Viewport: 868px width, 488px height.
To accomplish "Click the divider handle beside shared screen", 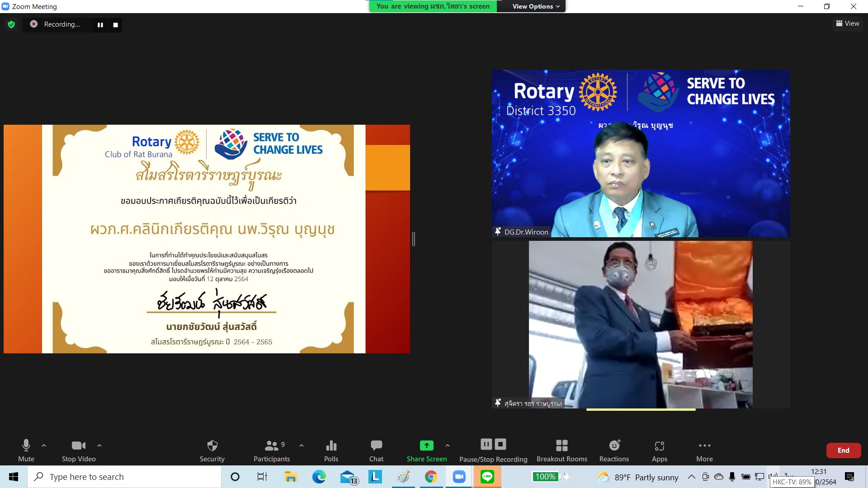I will click(414, 239).
